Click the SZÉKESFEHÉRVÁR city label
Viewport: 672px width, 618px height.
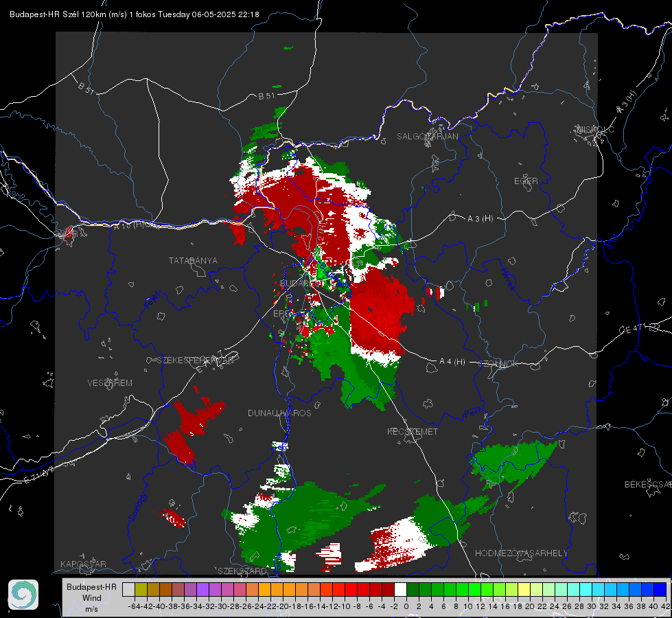point(196,360)
